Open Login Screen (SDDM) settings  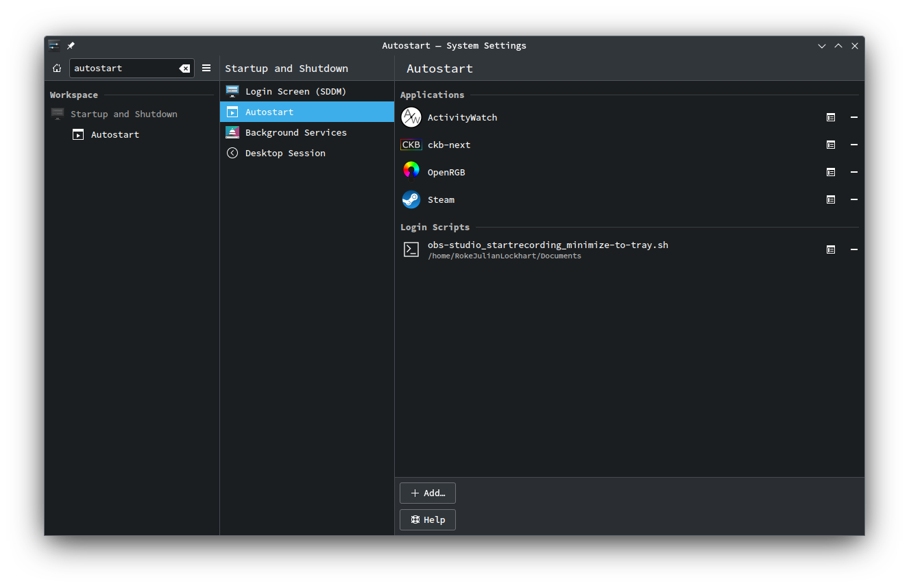307,91
